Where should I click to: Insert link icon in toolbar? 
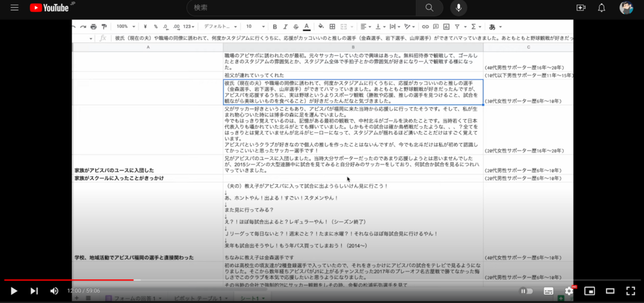point(426,26)
